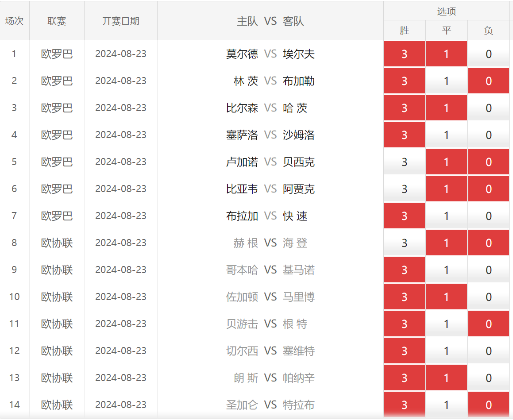Select win option 3 for 卢加诺 VS 贝西克

pos(405,162)
